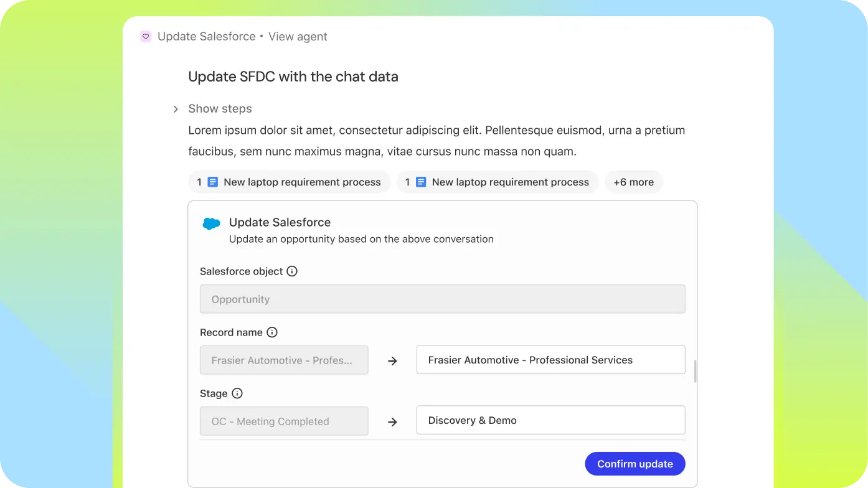Click the pink agent heart icon
This screenshot has width=868, height=488.
146,37
